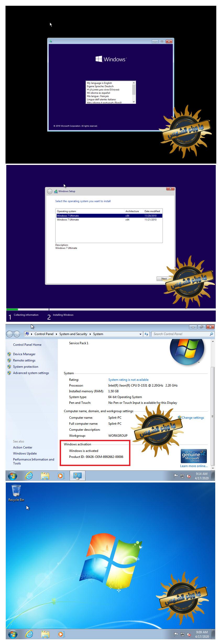Image resolution: width=221 pixels, height=644 pixels.
Task: Open Action Center under See also
Action: pos(23,447)
